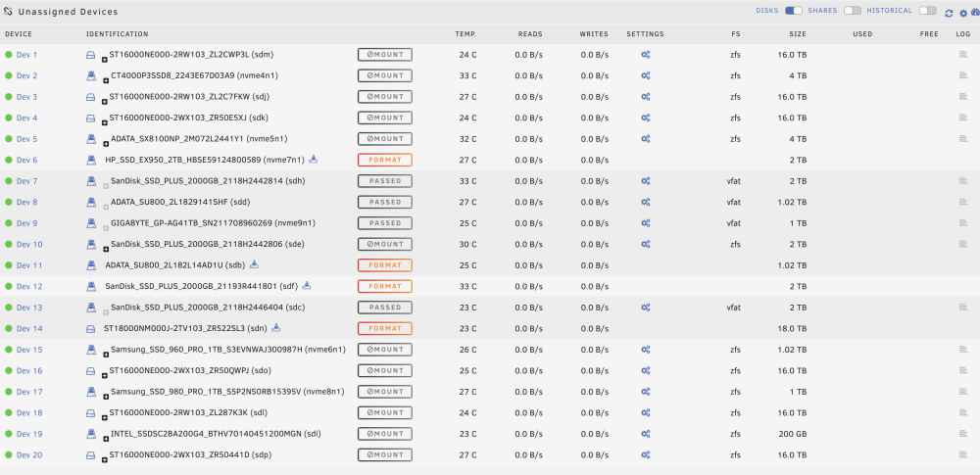Open settings gears for Dev 9 GIGABYTE
This screenshot has width=980, height=475.
click(646, 223)
